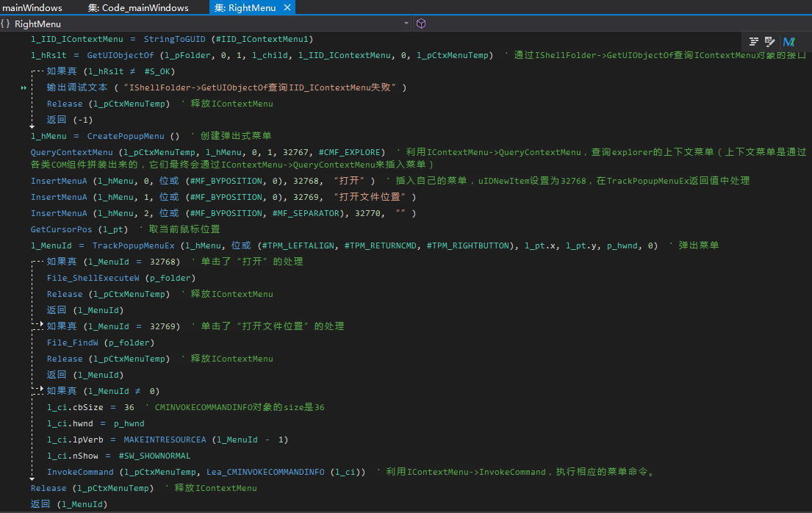
Task: Click the #TPM_RIGHTBUTTON constant
Action: tap(468, 245)
